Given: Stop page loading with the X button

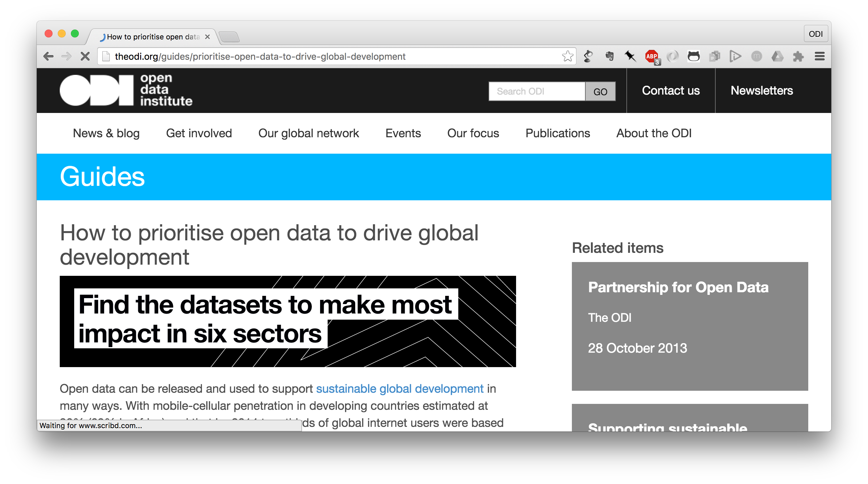Looking at the screenshot, I should [85, 56].
